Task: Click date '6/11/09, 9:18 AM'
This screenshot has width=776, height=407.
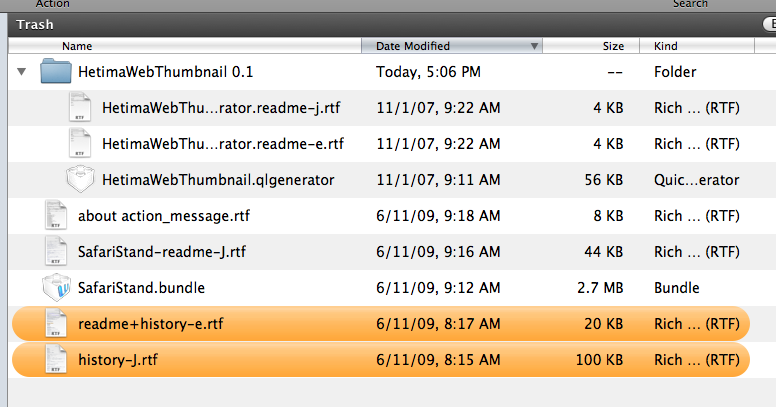Action: point(438,216)
